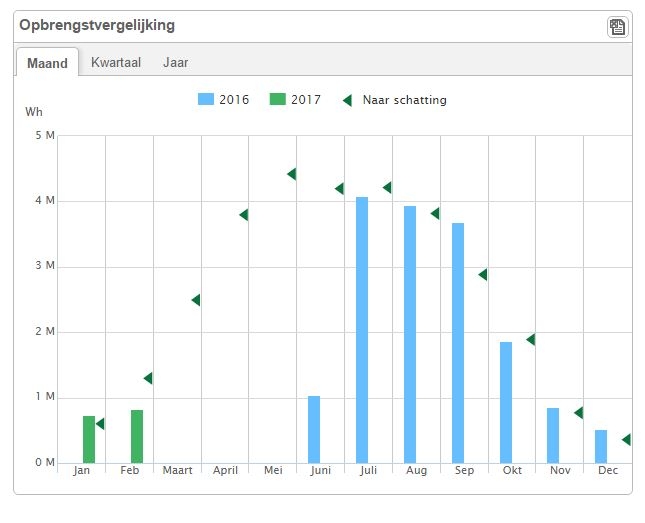
Task: Click the green February 2017 bar
Action: (x=137, y=436)
